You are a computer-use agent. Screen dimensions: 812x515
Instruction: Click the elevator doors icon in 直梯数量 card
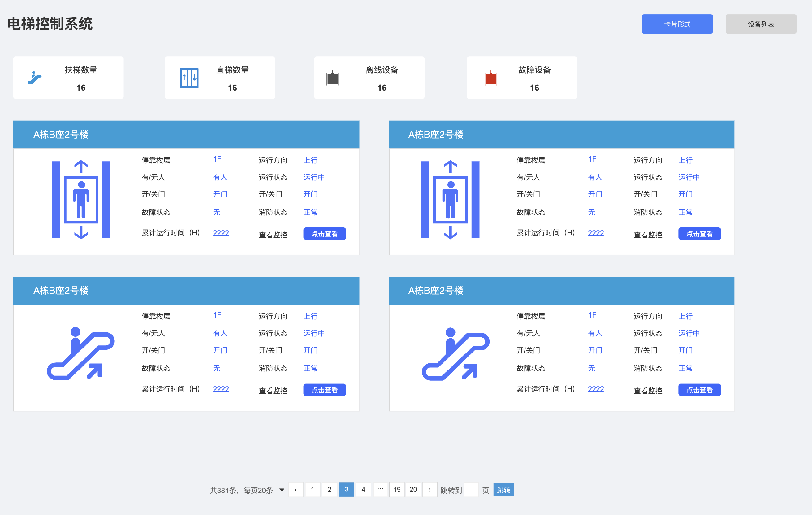[189, 78]
